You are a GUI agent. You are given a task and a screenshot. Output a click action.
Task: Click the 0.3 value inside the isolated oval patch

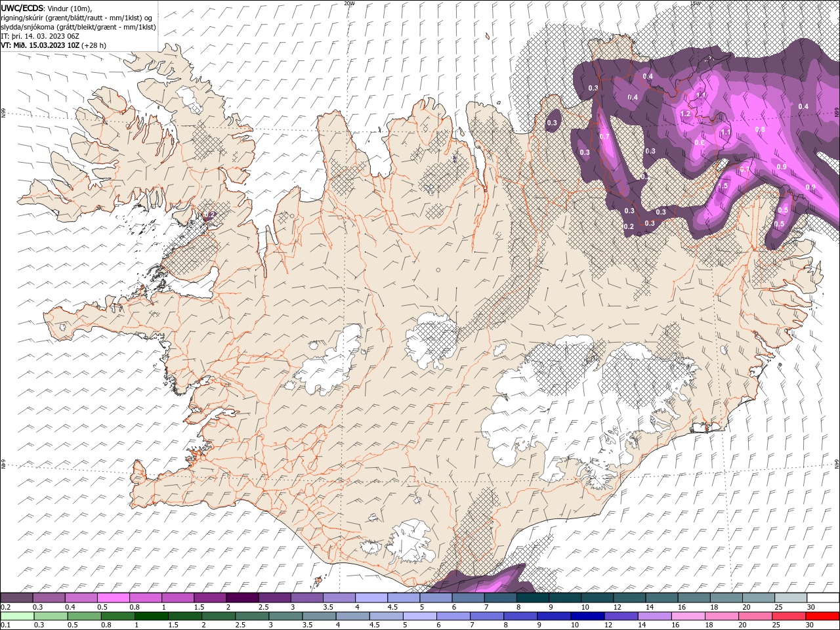pos(552,123)
